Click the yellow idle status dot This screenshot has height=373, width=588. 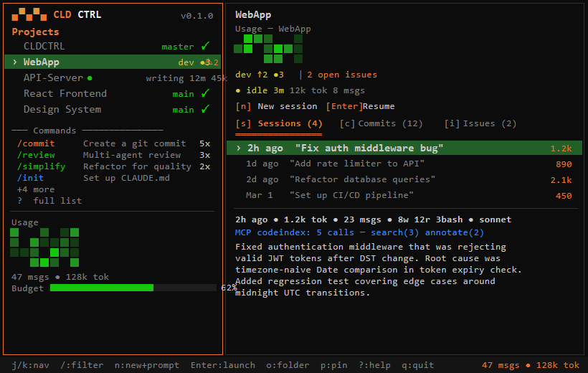click(238, 90)
